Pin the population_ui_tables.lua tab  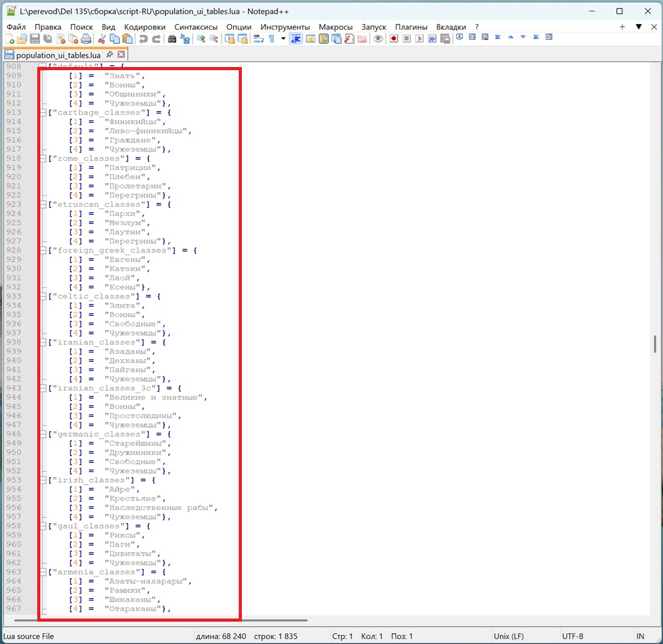[110, 55]
